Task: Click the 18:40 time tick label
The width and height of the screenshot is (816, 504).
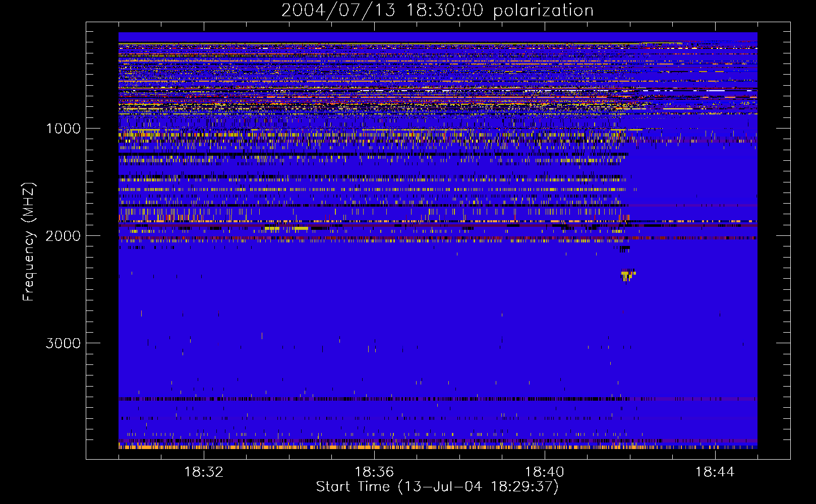Action: tap(545, 472)
